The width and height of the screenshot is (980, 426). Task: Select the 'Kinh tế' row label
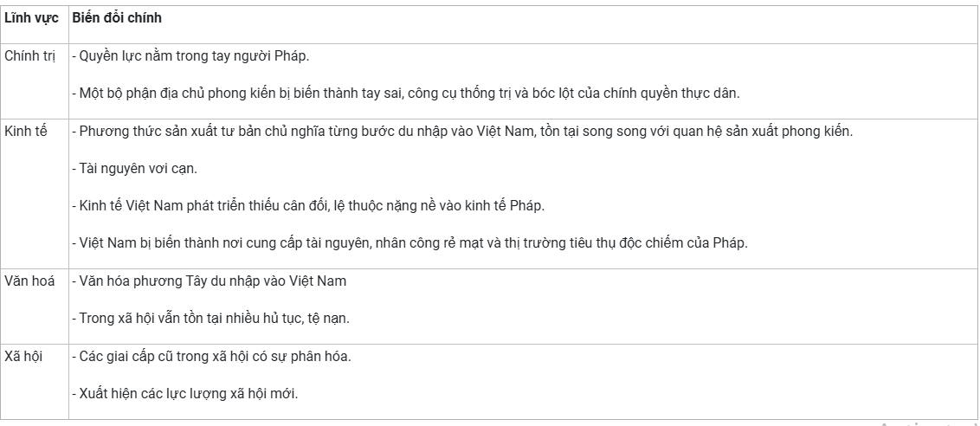(x=26, y=132)
